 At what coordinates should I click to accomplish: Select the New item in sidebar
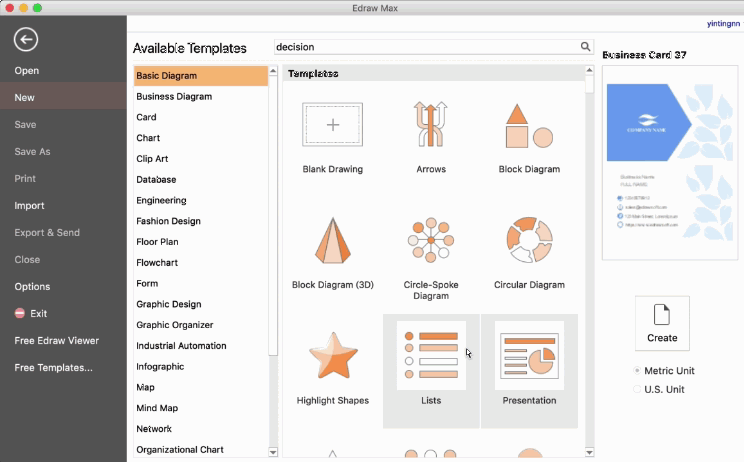(x=63, y=98)
